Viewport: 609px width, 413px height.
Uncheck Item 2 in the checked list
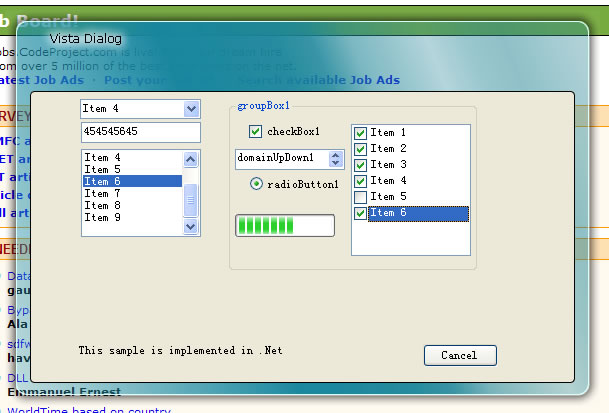point(360,149)
